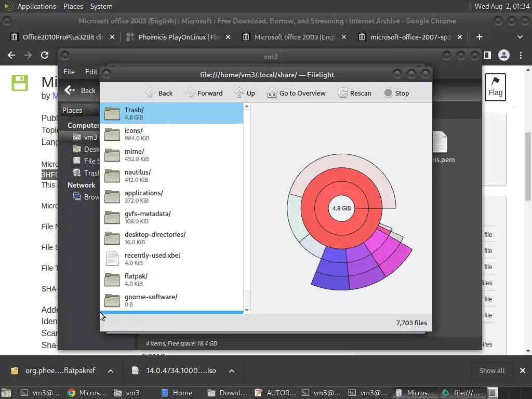532x399 pixels.
Task: Click Go to Overview in Filelight
Action: point(296,93)
